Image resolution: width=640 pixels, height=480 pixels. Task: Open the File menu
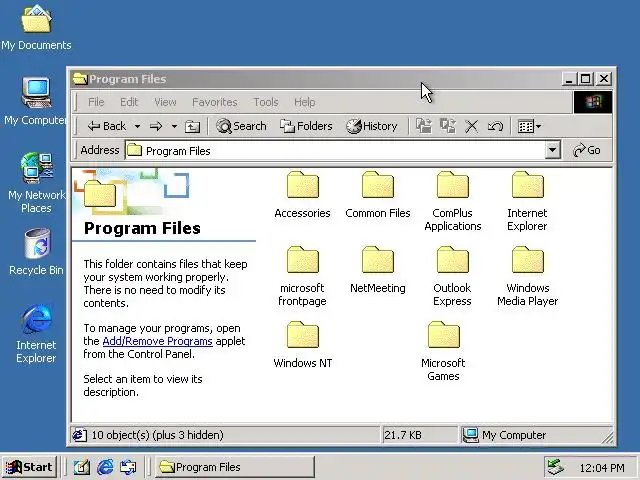[x=96, y=102]
